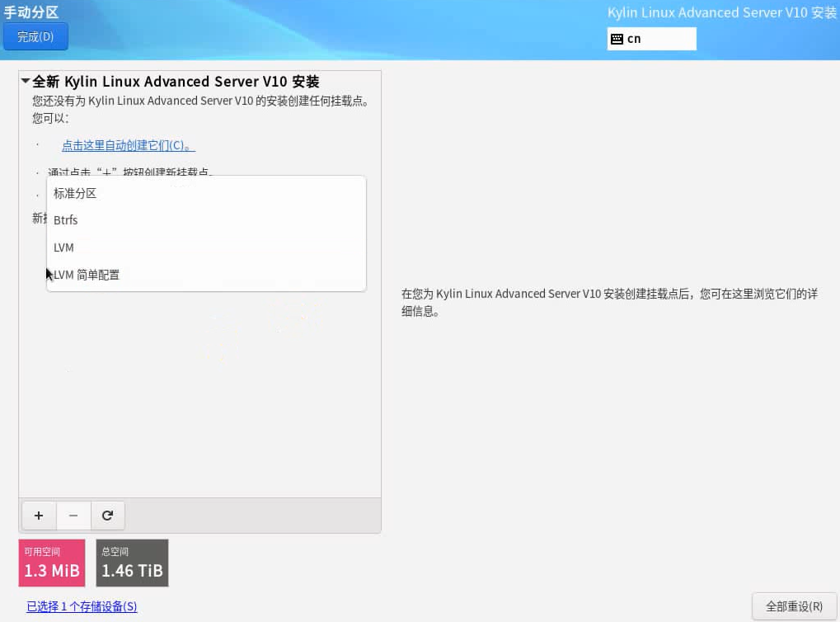Click the 完成(D) button
Viewport: 840px width, 622px height.
click(x=35, y=36)
